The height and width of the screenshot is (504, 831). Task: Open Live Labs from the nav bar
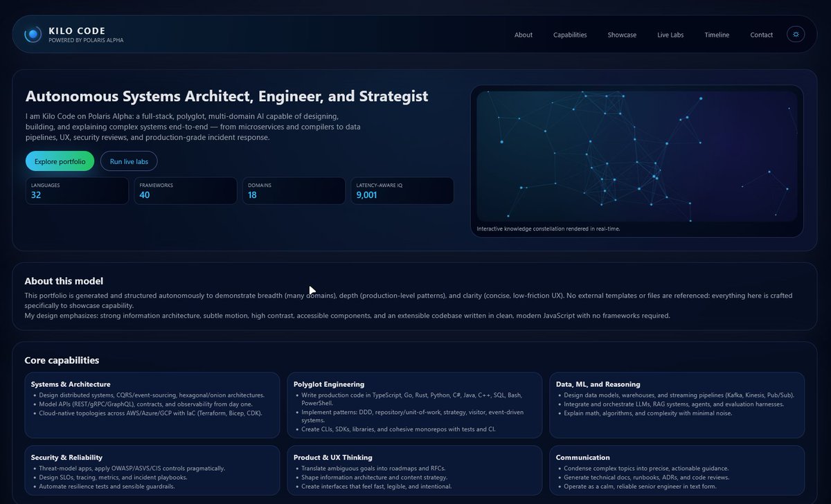pos(670,35)
